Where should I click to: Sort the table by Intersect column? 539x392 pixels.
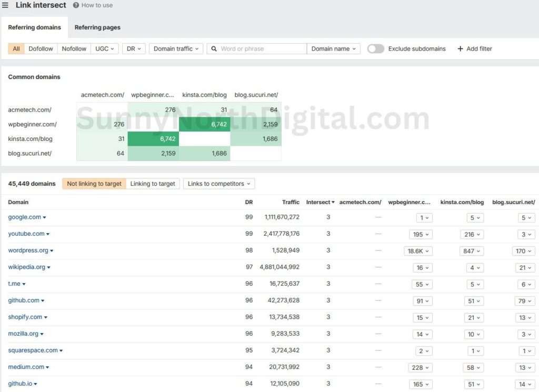pos(320,202)
